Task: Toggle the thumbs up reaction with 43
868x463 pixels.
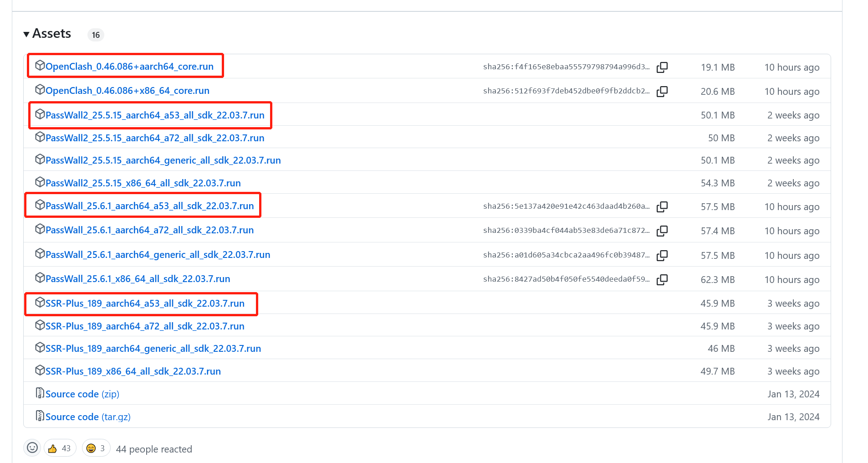Action: tap(60, 448)
